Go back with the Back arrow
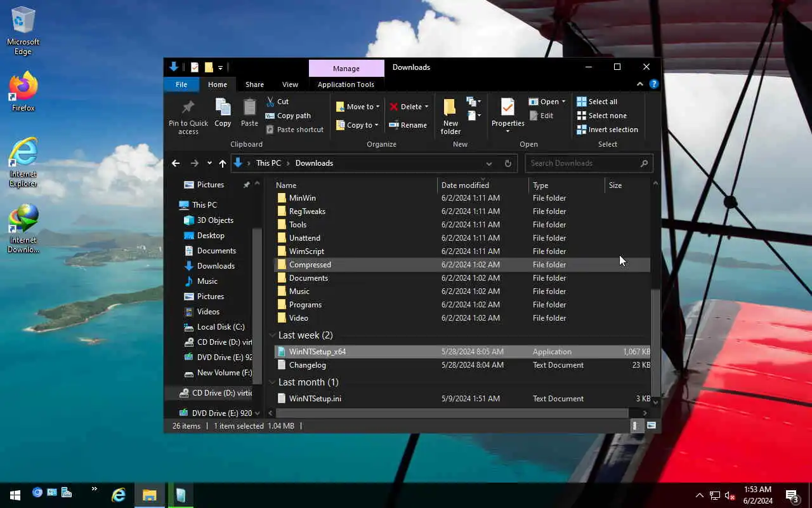This screenshot has width=812, height=508. pos(176,163)
